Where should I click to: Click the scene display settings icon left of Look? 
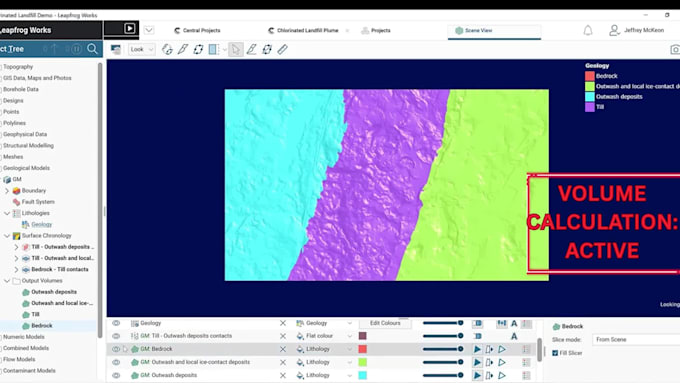coord(115,49)
